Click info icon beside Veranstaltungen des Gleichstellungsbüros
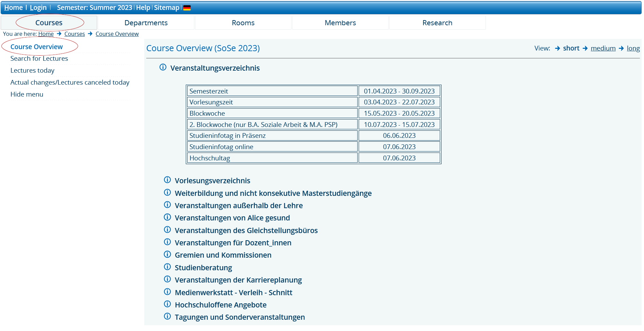Screen dimensions: 644x331 click(167, 230)
